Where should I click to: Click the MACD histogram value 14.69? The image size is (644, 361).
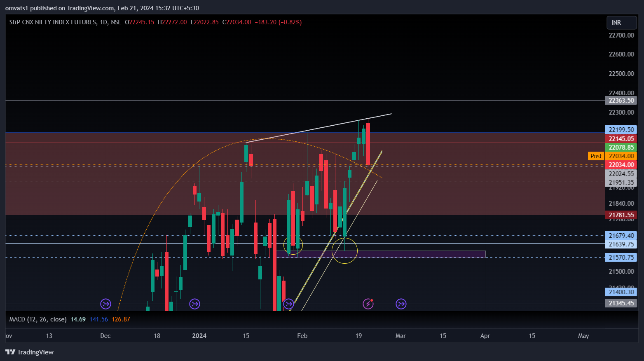(78, 319)
